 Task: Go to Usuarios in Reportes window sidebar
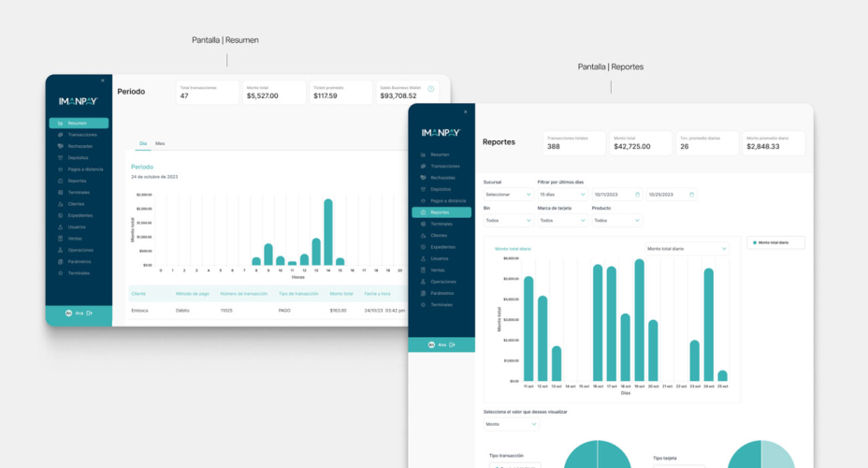pyautogui.click(x=440, y=258)
